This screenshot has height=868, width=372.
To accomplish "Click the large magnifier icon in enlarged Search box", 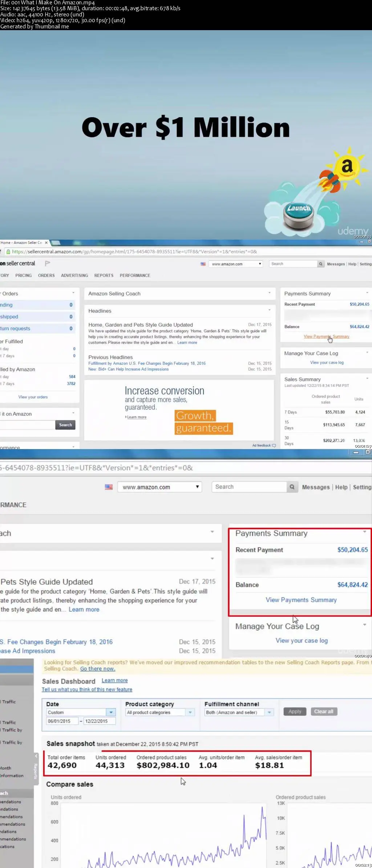I will 292,487.
